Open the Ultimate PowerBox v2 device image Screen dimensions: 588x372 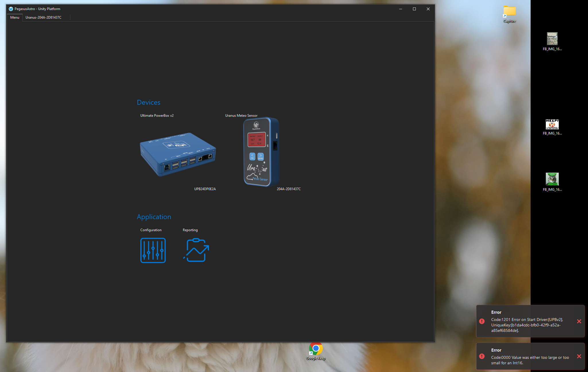(178, 154)
